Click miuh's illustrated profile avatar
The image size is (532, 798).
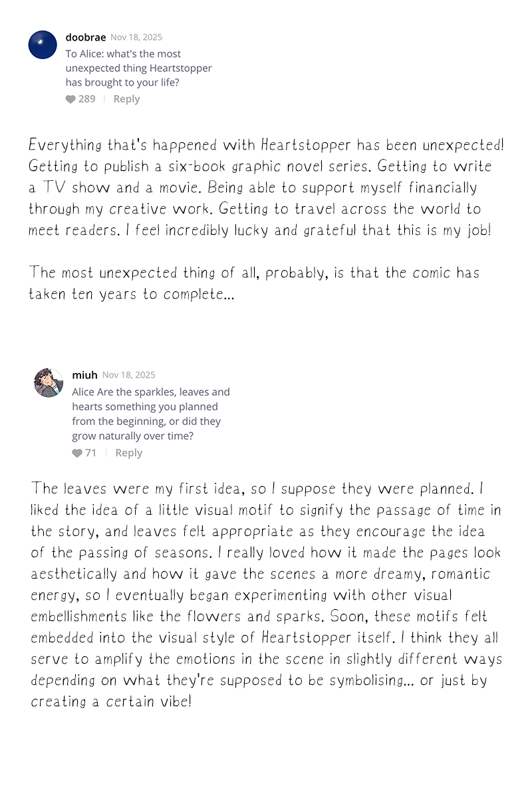(x=48, y=383)
